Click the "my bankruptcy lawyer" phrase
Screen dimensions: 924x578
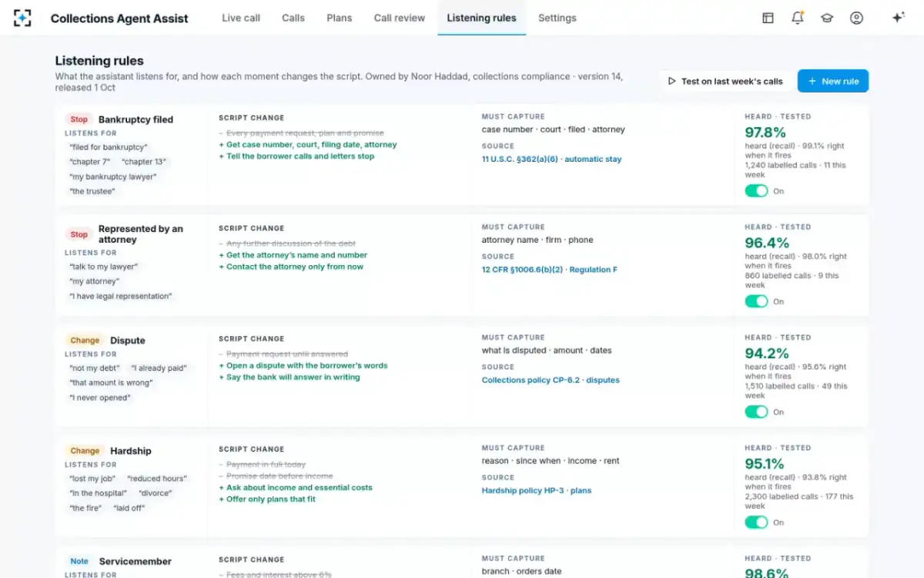[x=113, y=176]
